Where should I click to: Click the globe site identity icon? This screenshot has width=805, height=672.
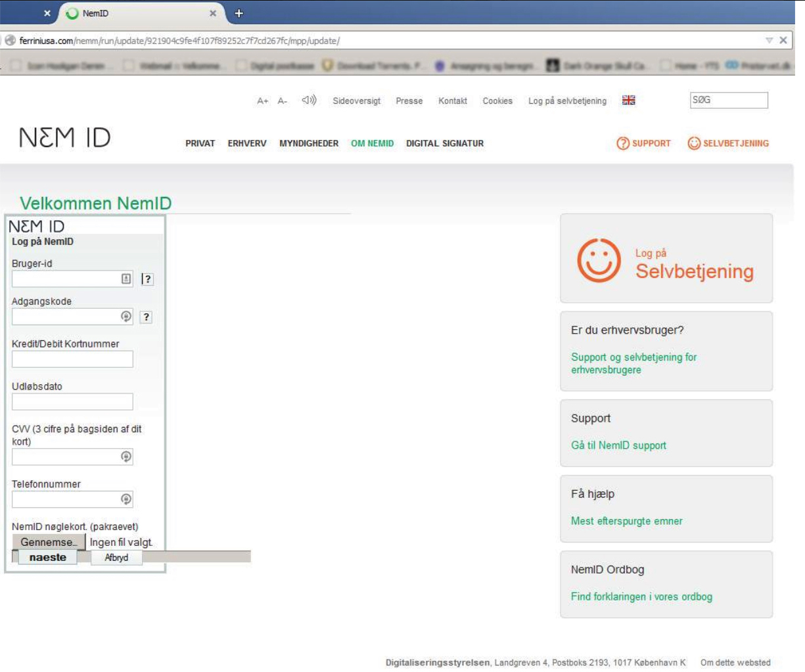(x=11, y=41)
